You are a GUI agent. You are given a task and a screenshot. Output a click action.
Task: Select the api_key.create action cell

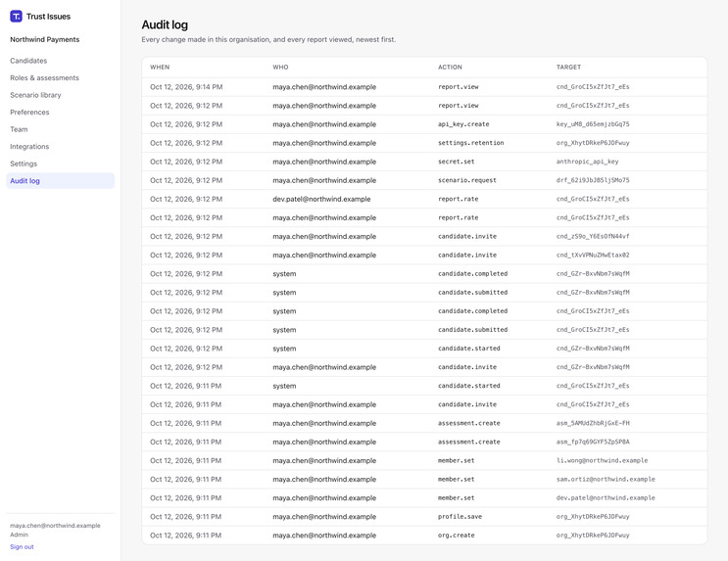(x=463, y=124)
